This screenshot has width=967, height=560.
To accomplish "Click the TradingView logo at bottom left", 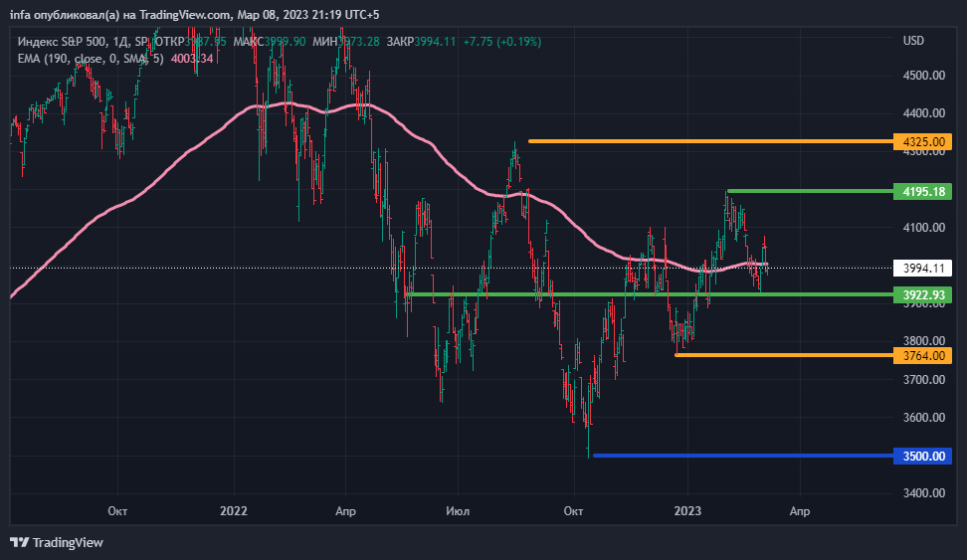I will [x=56, y=543].
